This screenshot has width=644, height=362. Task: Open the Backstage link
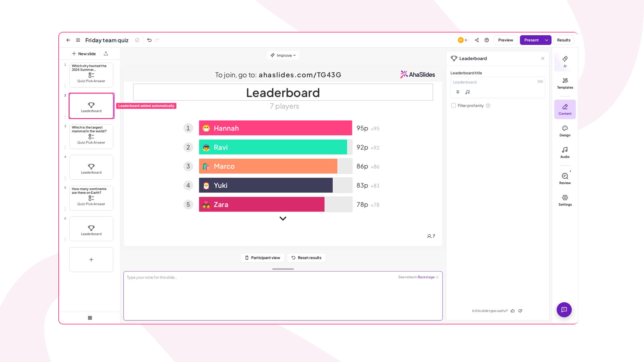pyautogui.click(x=426, y=277)
